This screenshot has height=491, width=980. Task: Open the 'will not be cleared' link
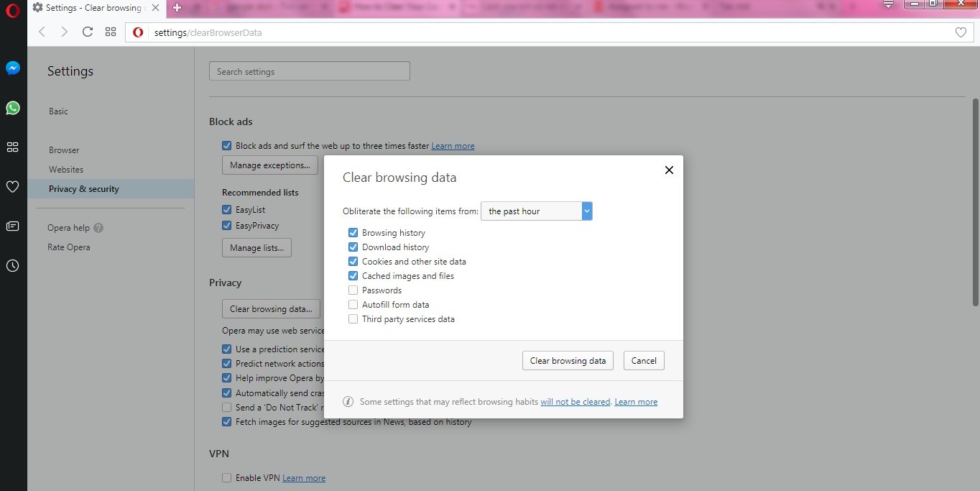(x=575, y=402)
